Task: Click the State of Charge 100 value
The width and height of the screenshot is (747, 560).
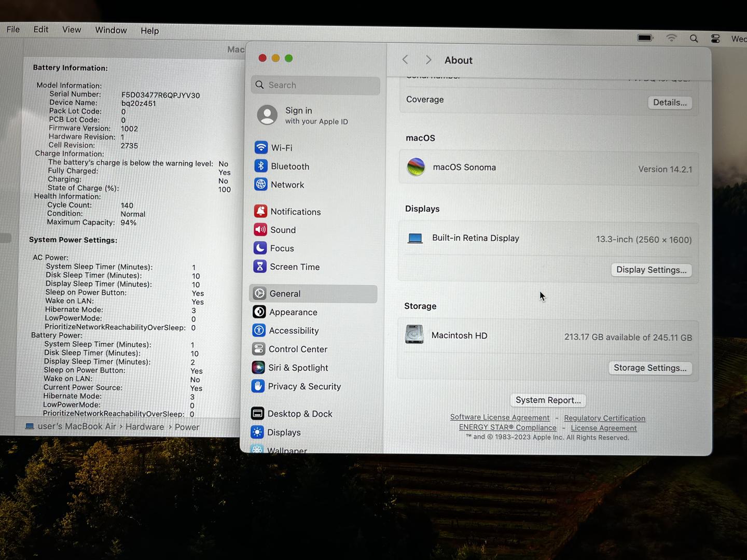Action: coord(225,189)
